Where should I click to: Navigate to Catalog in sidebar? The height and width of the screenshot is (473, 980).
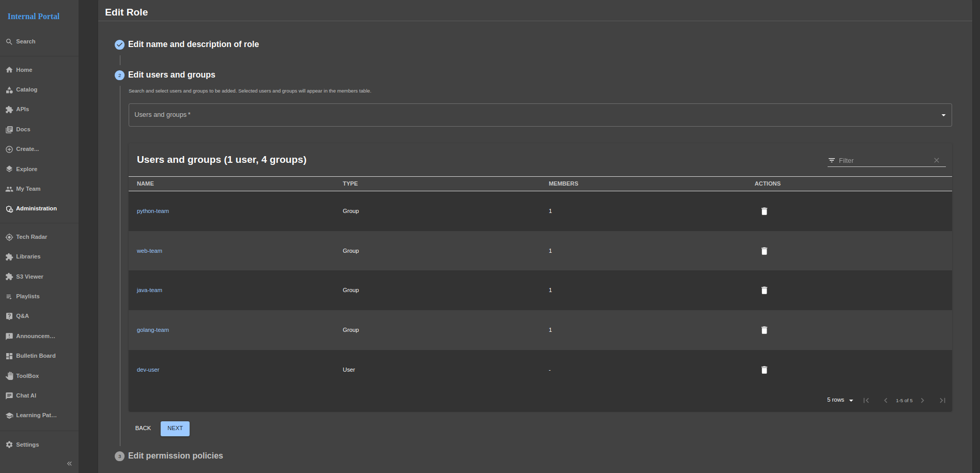26,90
